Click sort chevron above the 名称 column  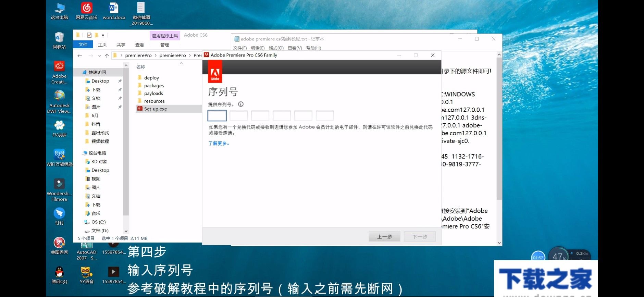181,63
